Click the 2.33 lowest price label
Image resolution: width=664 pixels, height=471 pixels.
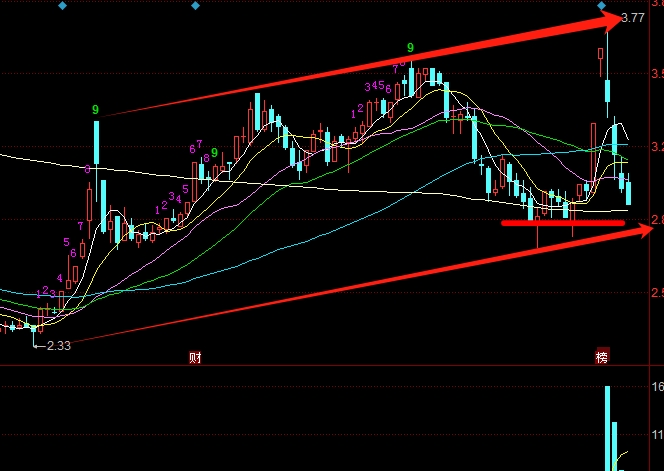(59, 346)
